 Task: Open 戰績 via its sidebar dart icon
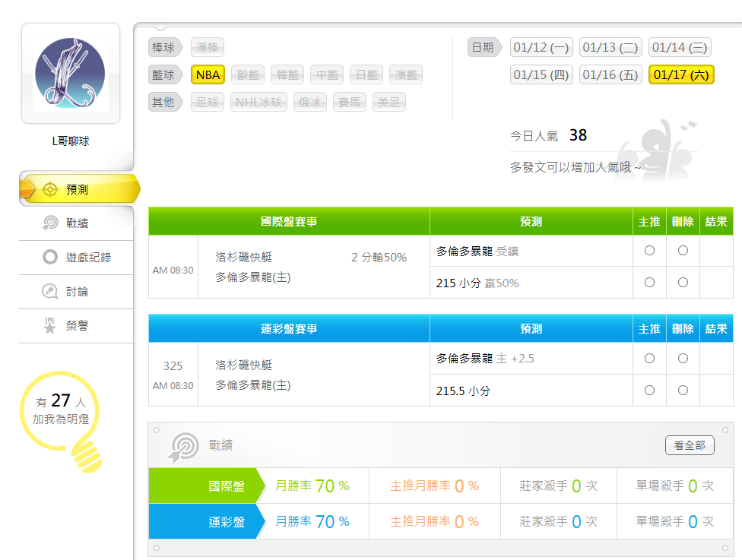50,223
